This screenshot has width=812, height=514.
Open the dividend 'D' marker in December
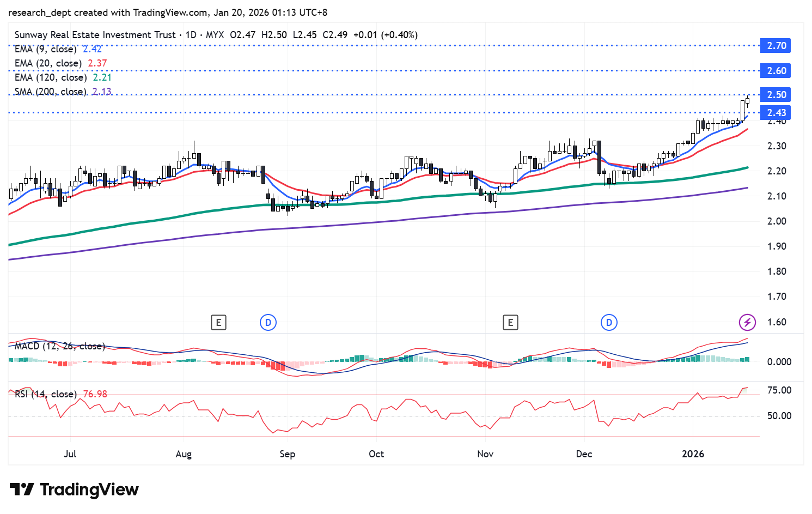[x=609, y=323]
